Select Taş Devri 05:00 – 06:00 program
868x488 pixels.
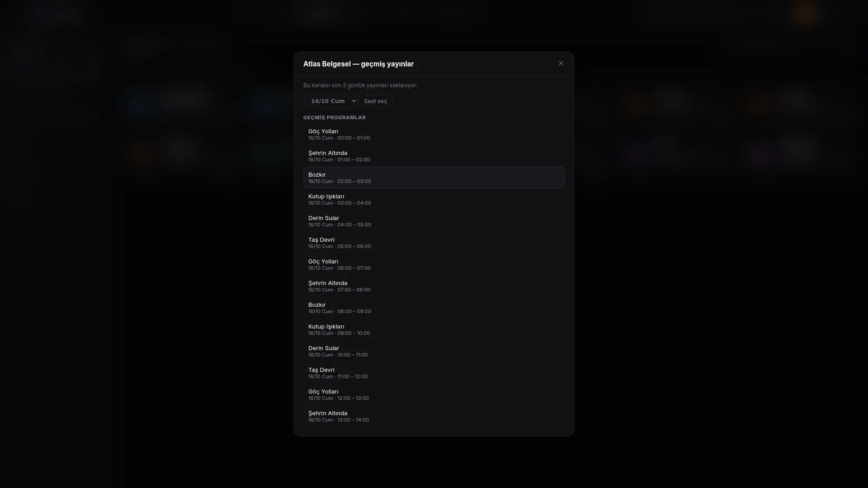click(x=434, y=243)
